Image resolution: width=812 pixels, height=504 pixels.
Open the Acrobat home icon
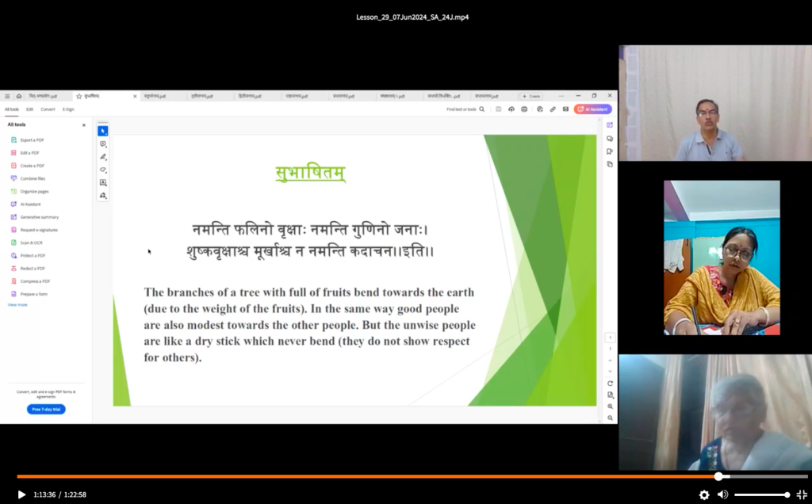coord(19,96)
